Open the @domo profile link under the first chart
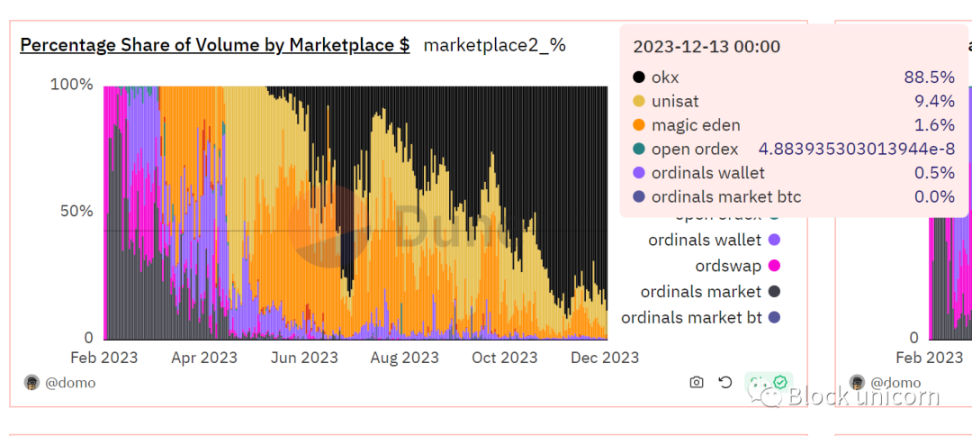This screenshot has height=436, width=972. [70, 383]
